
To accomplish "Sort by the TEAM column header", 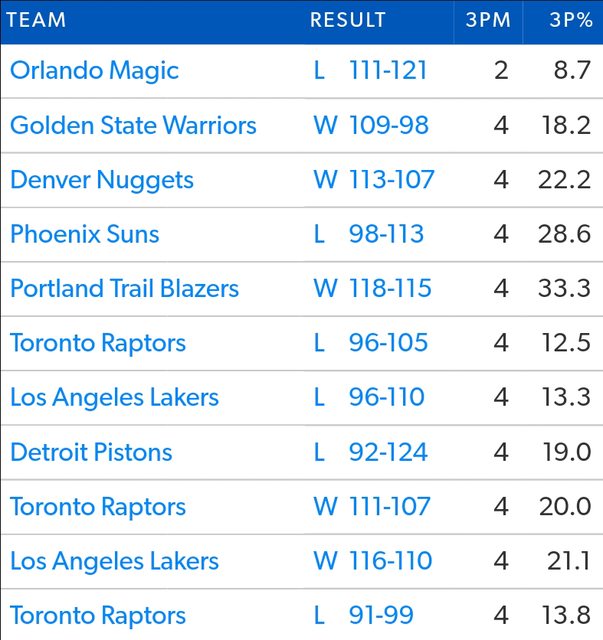I will coord(36,20).
